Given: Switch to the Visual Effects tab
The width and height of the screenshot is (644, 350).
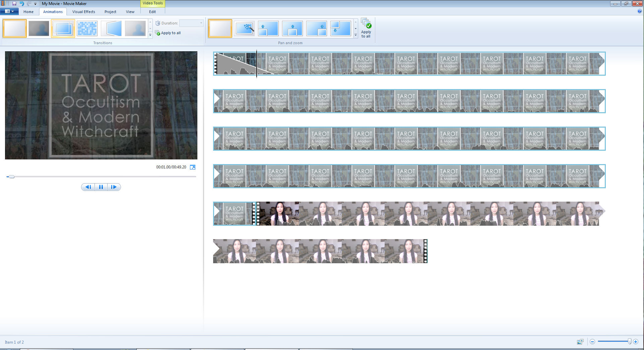Looking at the screenshot, I should (x=83, y=12).
